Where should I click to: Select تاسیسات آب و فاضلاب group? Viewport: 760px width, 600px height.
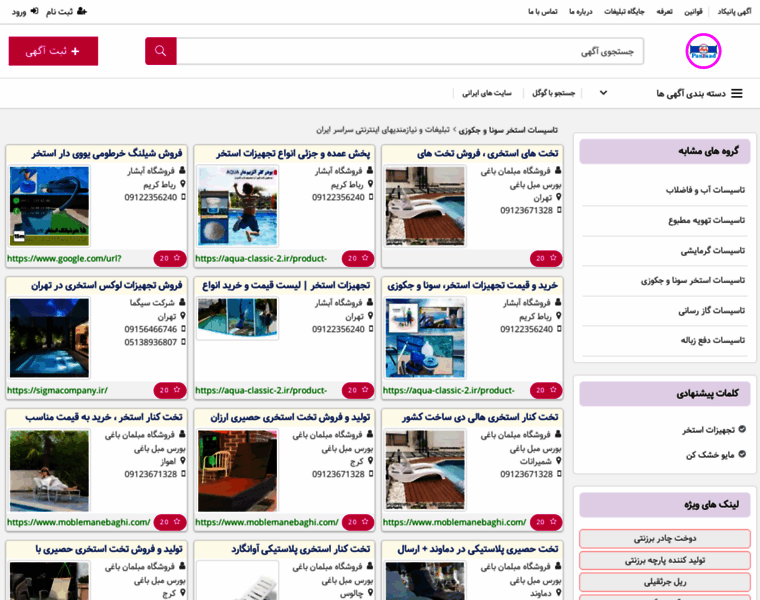[x=705, y=190]
